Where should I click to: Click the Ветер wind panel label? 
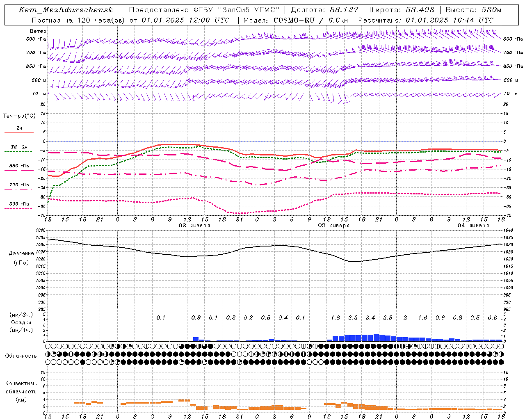(38, 31)
